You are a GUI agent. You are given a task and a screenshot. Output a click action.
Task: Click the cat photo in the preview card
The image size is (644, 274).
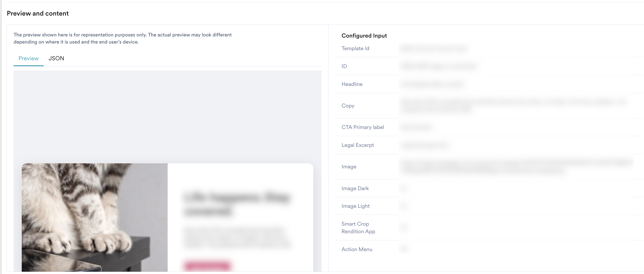pyautogui.click(x=94, y=217)
